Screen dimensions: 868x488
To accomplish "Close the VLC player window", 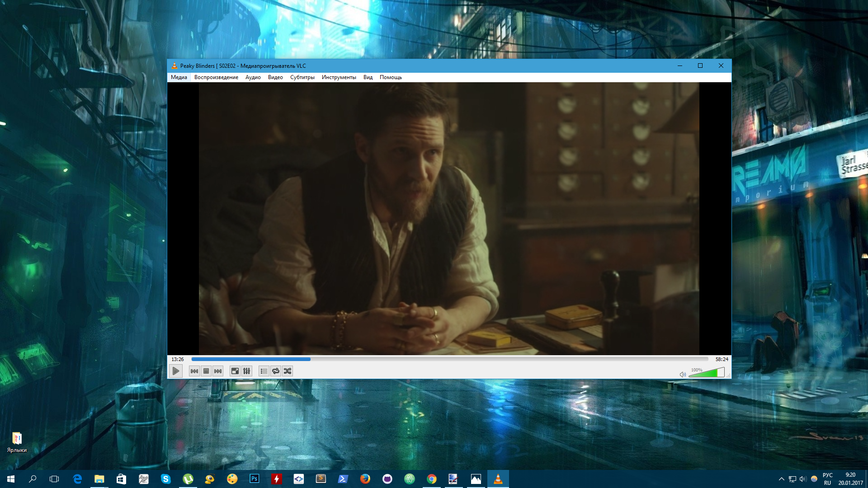I will (721, 66).
